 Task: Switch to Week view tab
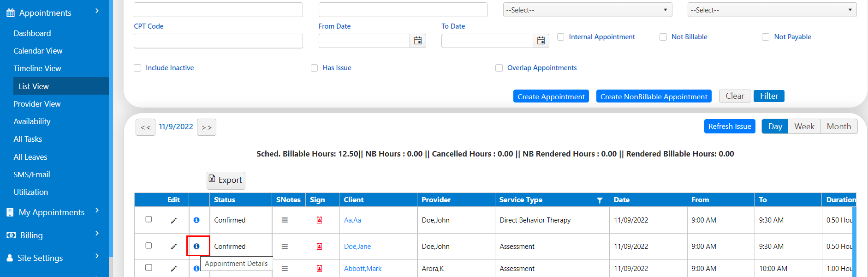click(x=804, y=126)
